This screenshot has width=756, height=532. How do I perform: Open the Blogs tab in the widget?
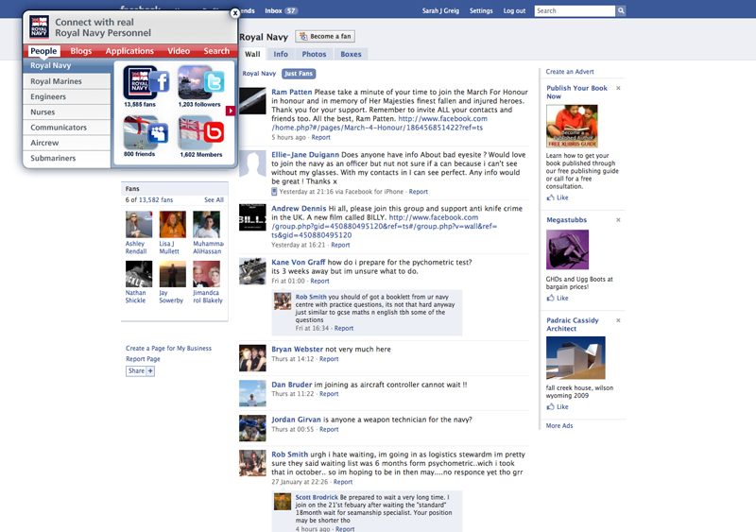click(x=81, y=51)
